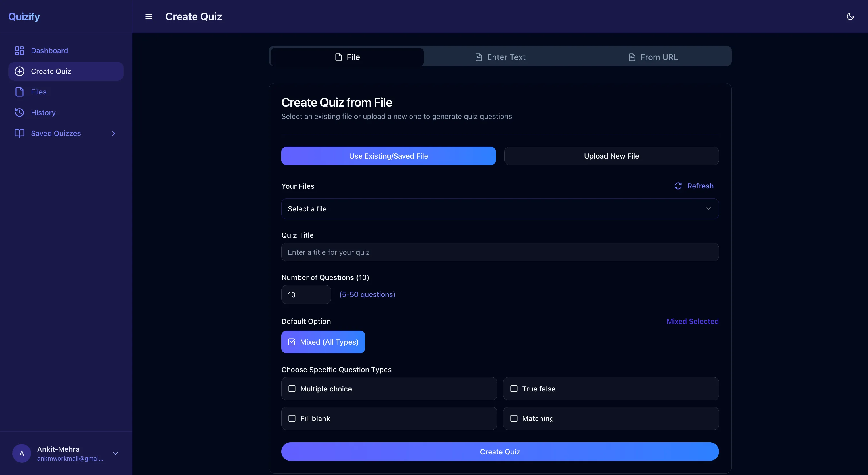868x475 pixels.
Task: Open the Select a file dropdown
Action: point(500,209)
